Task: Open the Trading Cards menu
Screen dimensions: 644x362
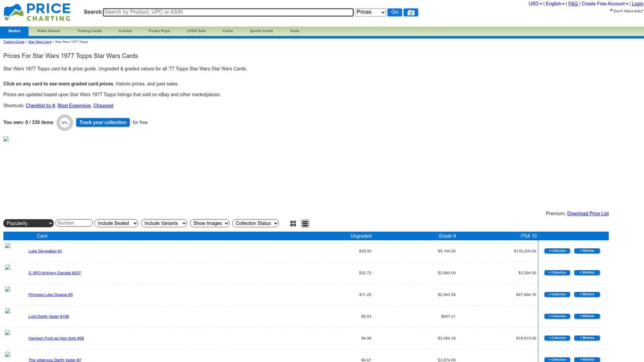Action: point(90,31)
